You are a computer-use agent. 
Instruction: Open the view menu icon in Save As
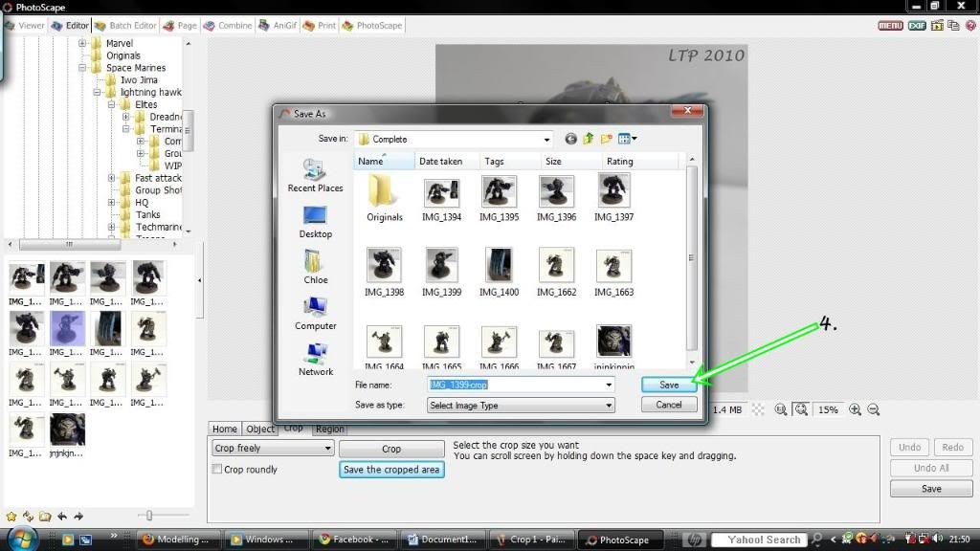click(x=627, y=139)
